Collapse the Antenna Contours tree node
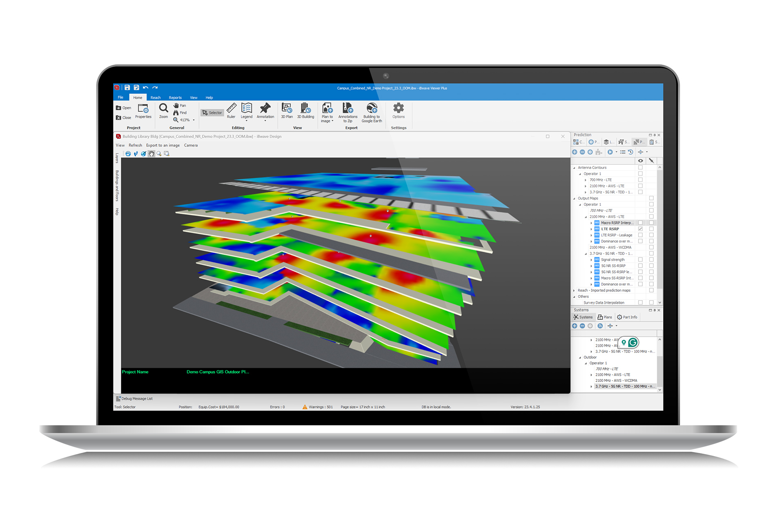The height and width of the screenshot is (532, 784). [575, 168]
